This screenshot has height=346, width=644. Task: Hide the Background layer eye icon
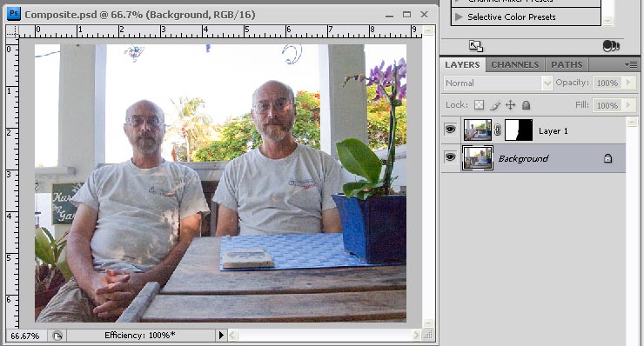[450, 157]
